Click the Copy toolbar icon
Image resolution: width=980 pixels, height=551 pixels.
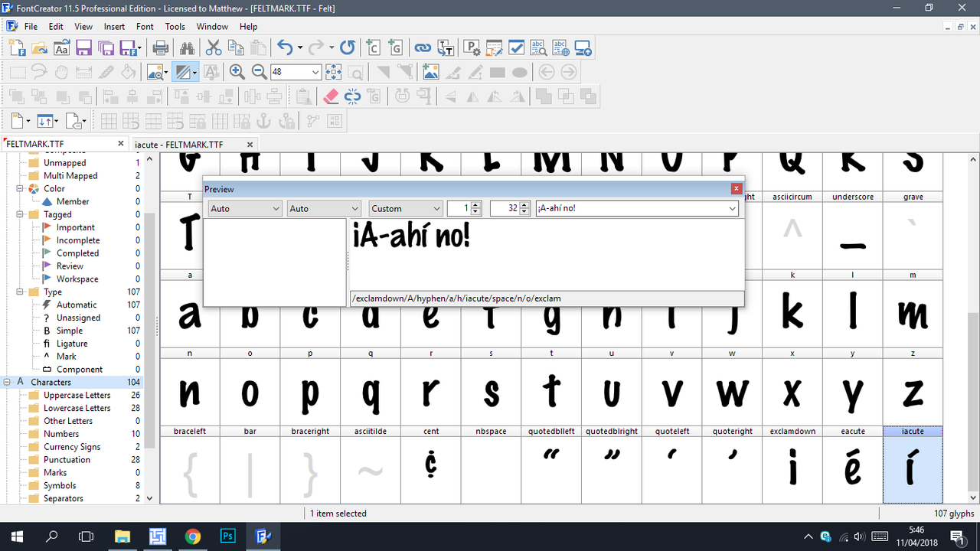236,47
